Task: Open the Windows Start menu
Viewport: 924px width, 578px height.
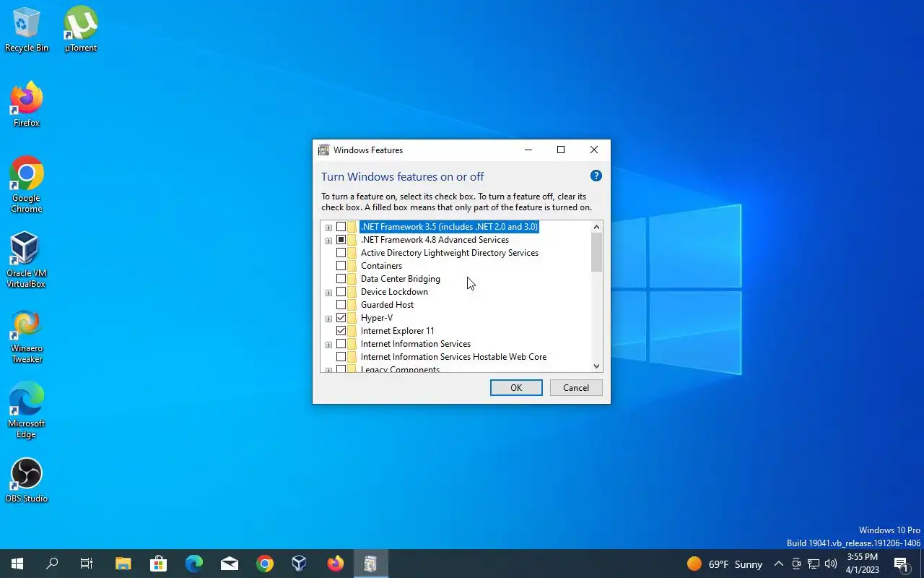Action: point(17,564)
